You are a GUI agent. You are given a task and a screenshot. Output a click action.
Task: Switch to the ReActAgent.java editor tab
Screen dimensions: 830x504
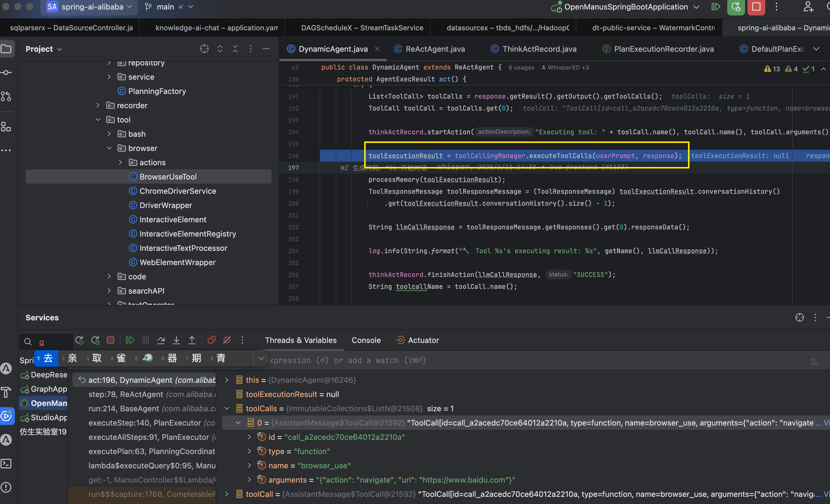pyautogui.click(x=435, y=49)
